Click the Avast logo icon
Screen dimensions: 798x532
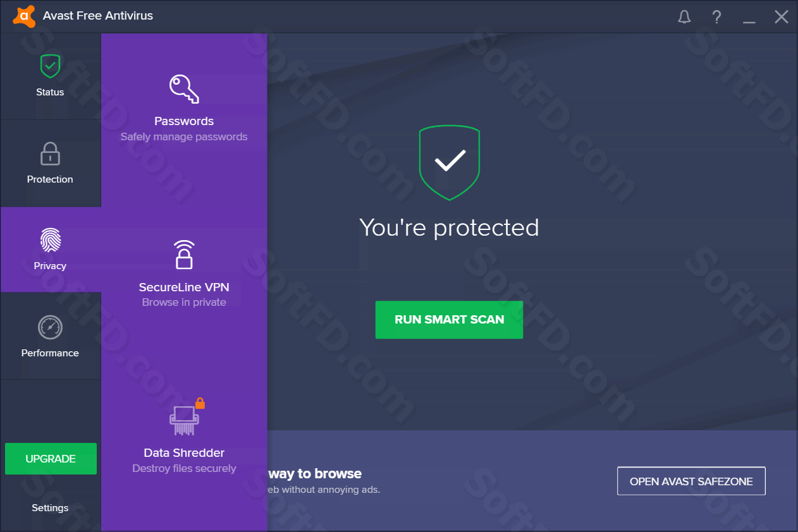pos(24,16)
